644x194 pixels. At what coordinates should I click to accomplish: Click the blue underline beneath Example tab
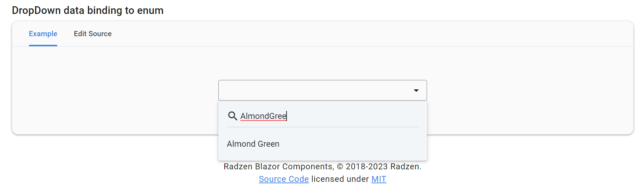43,46
